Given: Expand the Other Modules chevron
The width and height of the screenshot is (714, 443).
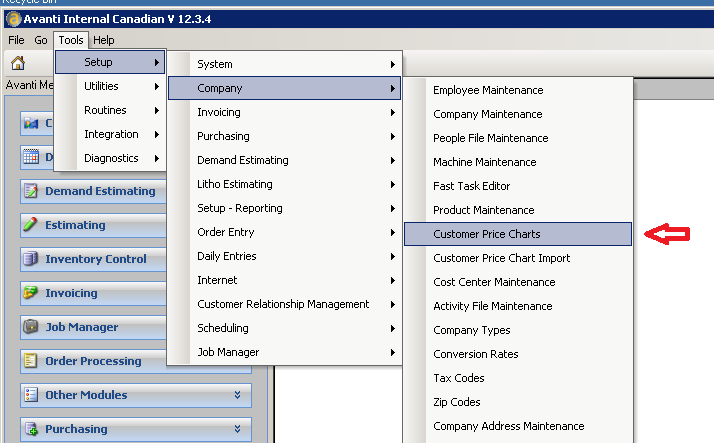Looking at the screenshot, I should pos(237,395).
